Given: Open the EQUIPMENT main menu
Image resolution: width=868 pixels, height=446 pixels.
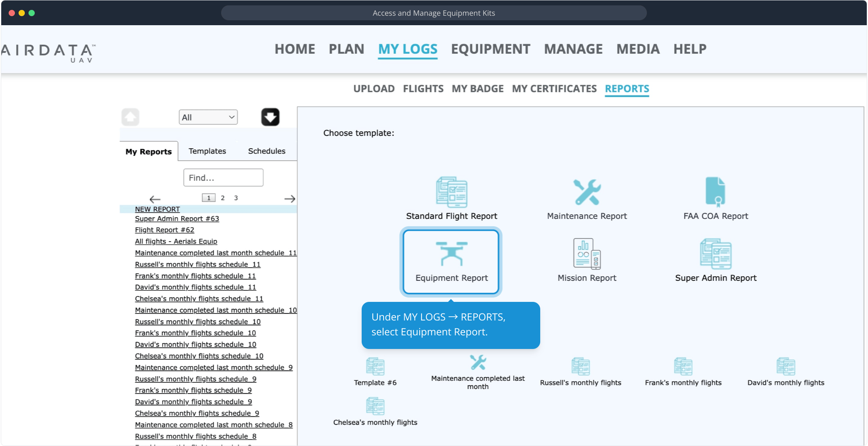Looking at the screenshot, I should (x=490, y=49).
